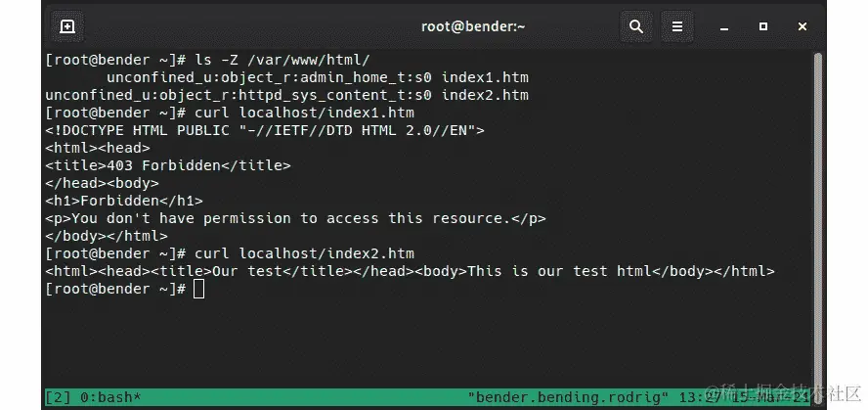Image resolution: width=868 pixels, height=410 pixels.
Task: Click the 'This is our test html' output
Action: (559, 271)
